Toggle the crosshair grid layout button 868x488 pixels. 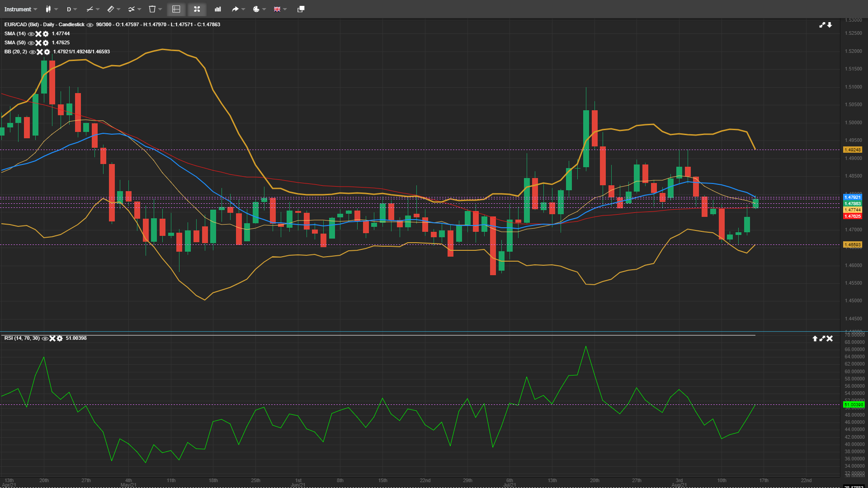click(x=176, y=9)
